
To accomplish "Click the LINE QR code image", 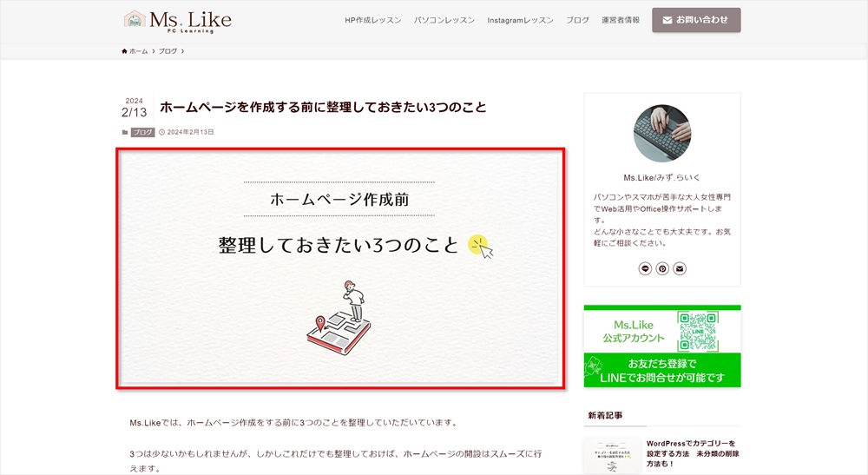I will (x=698, y=331).
